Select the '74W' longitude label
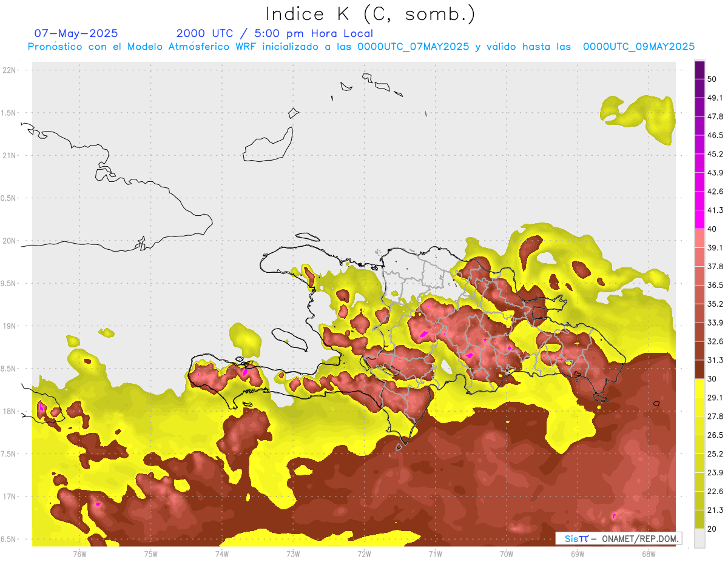 (222, 554)
